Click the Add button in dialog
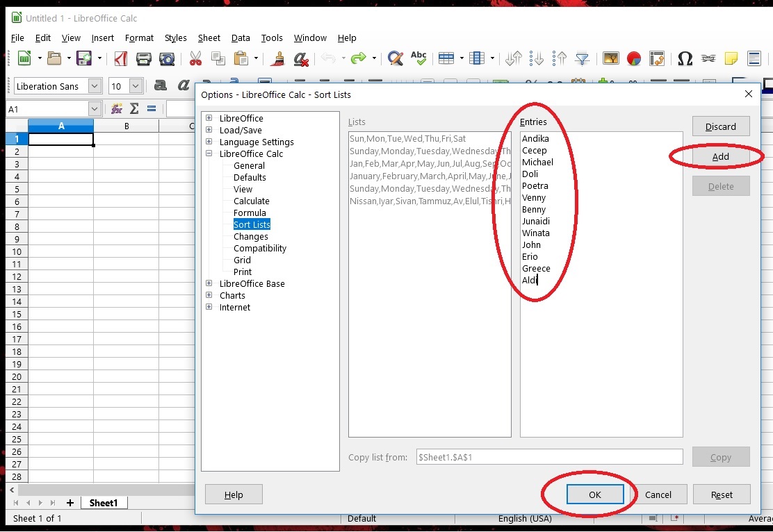The height and width of the screenshot is (532, 773). [721, 157]
